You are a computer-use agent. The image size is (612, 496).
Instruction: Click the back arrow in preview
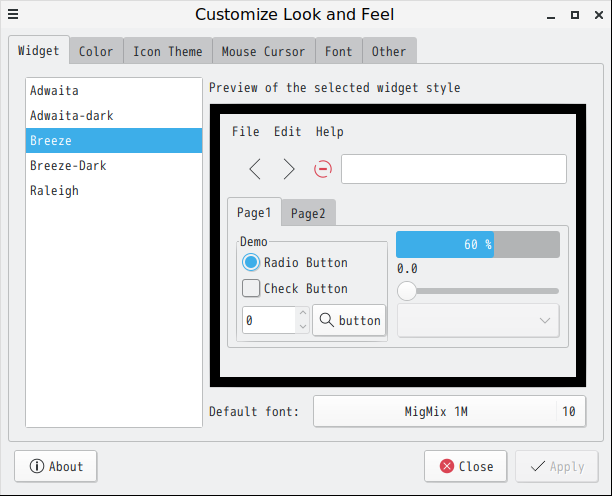[255, 169]
